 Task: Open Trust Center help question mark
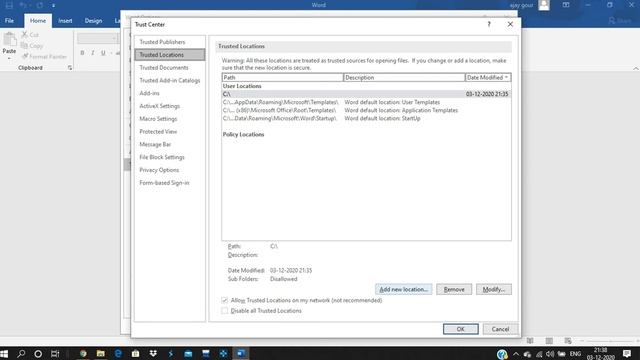[x=489, y=24]
